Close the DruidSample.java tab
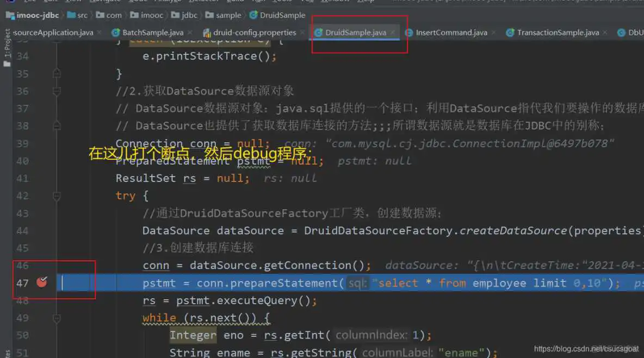Screen dimensions: 644x358 (x=393, y=33)
